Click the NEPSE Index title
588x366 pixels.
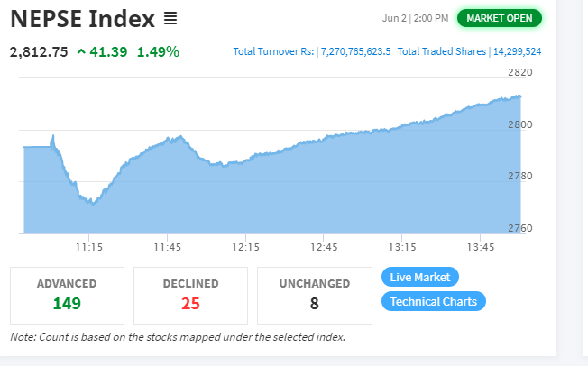[x=82, y=18]
